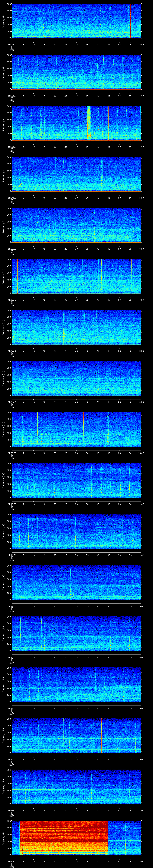This screenshot has height=868, width=153.
Task: Select the spectrogram panel starting at 21:13:00
Action: click(77, 633)
